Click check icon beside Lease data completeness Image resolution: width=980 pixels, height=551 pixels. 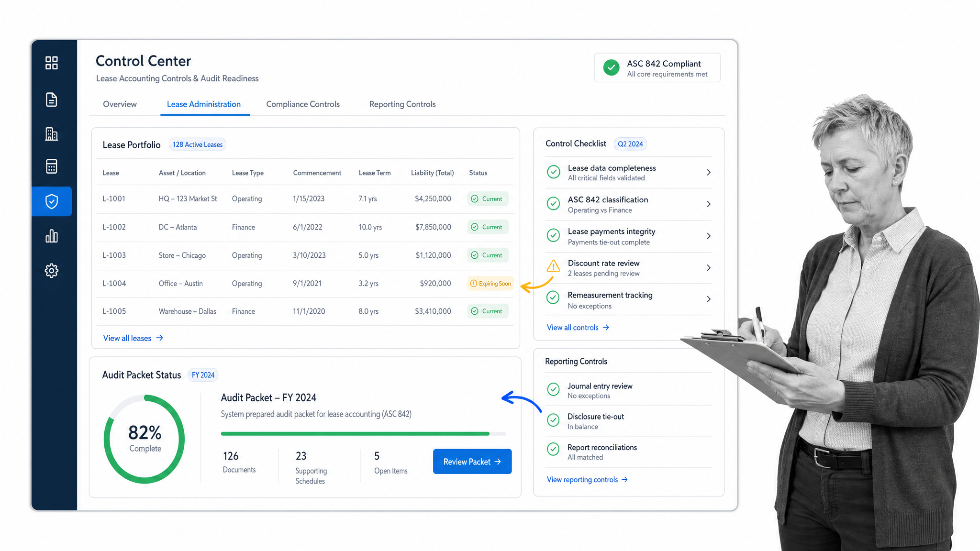pyautogui.click(x=554, y=172)
